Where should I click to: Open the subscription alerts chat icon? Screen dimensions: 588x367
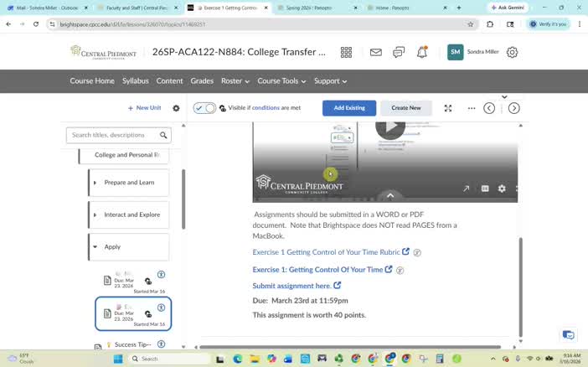pyautogui.click(x=399, y=53)
